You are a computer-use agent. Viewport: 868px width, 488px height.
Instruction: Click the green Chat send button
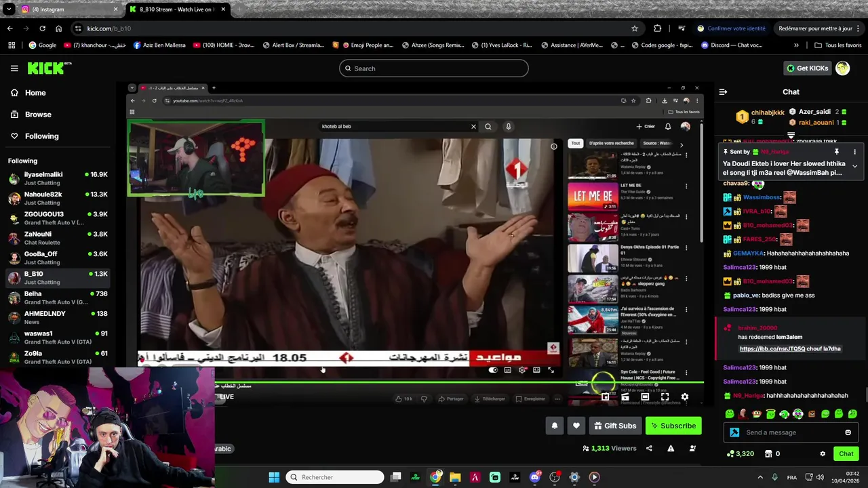(x=846, y=453)
